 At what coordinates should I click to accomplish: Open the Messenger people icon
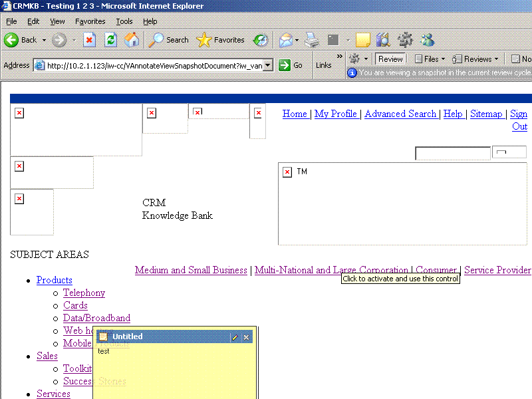[x=427, y=40]
